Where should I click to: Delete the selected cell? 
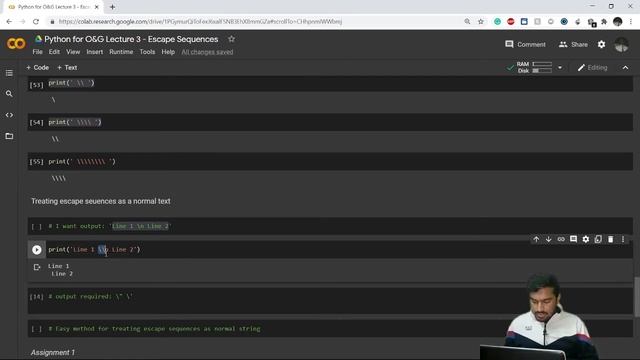(x=611, y=239)
